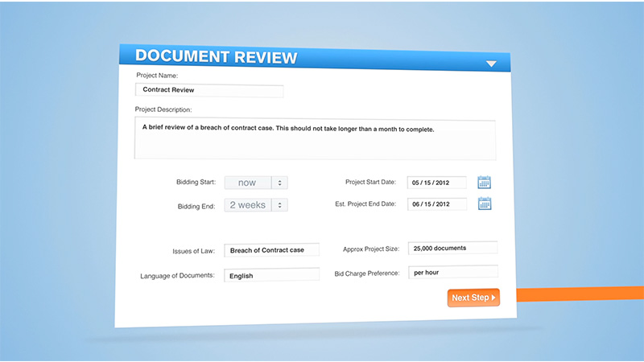Click the Issues of Law input field

pyautogui.click(x=271, y=250)
